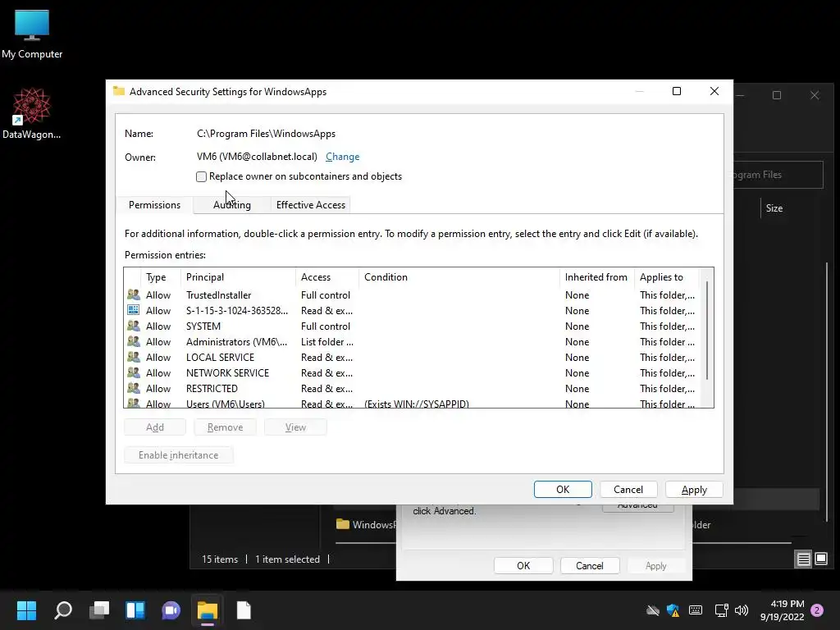The width and height of the screenshot is (840, 630).
Task: Open notification center badge
Action: (x=817, y=610)
